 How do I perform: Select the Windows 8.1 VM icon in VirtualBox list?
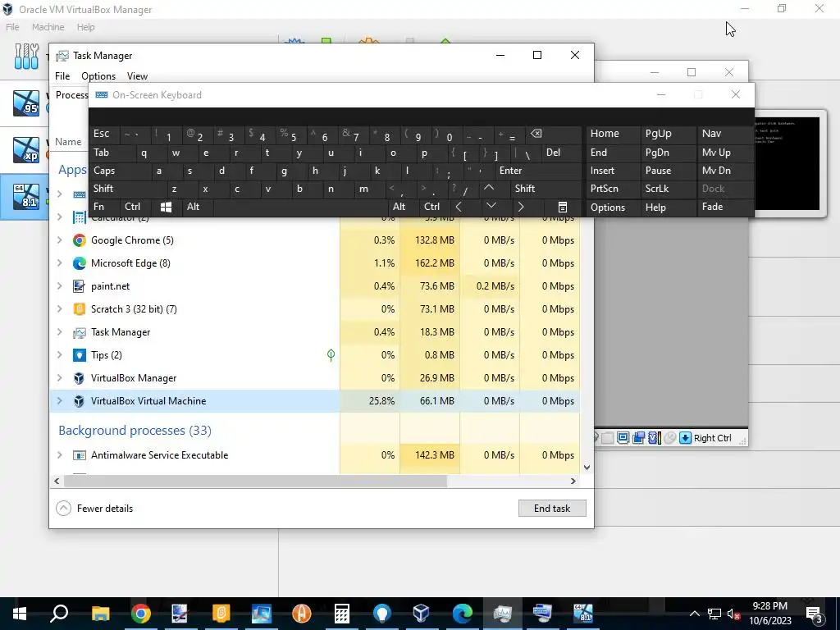(x=26, y=196)
